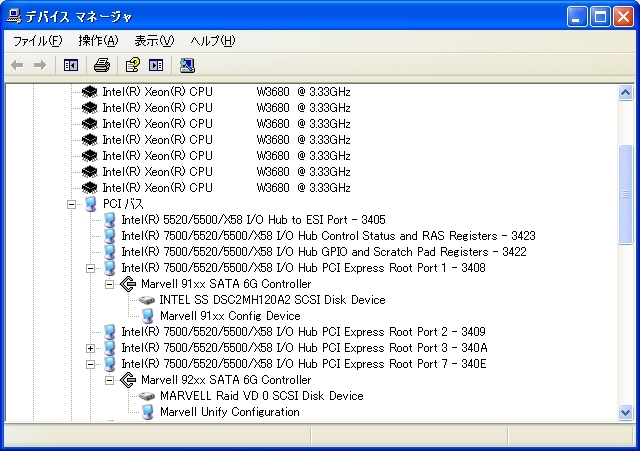Screen dimensions: 640x451
Task: Click the last Xeon CPU chip icon
Action: tap(89, 188)
